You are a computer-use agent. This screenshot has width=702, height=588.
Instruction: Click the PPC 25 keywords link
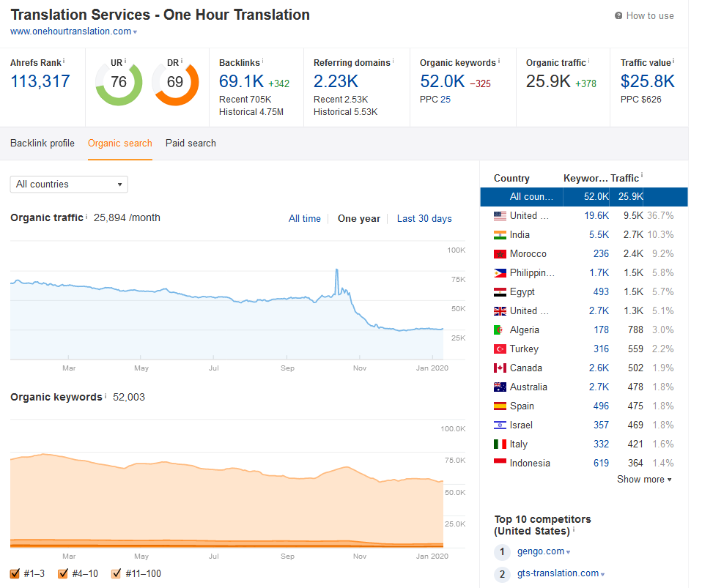tap(446, 100)
